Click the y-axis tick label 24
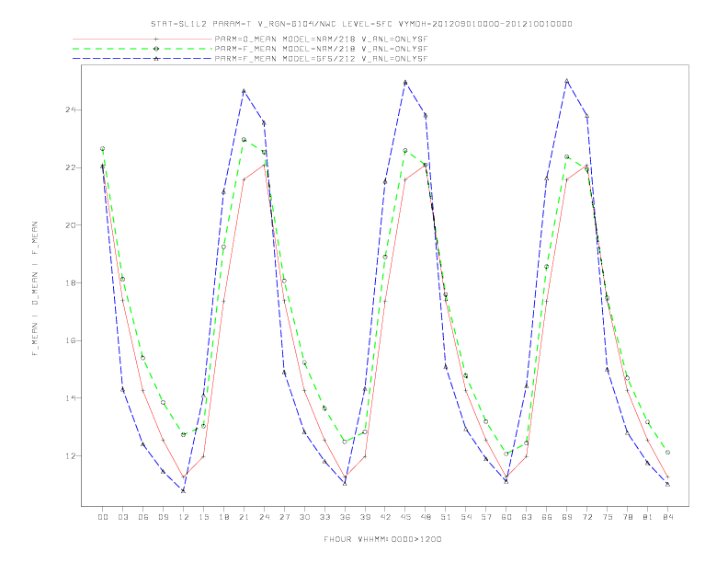The width and height of the screenshot is (728, 563). (71, 110)
